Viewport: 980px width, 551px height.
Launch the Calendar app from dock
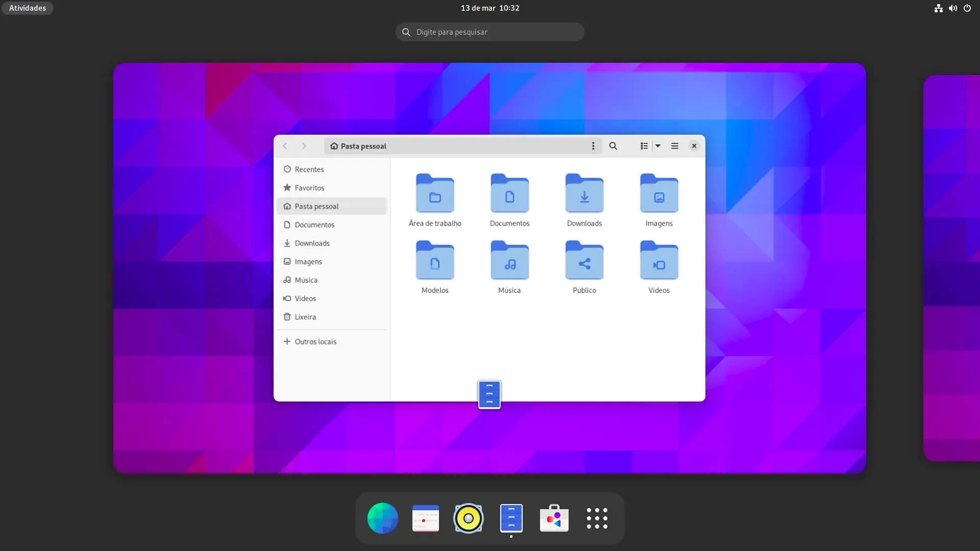426,518
